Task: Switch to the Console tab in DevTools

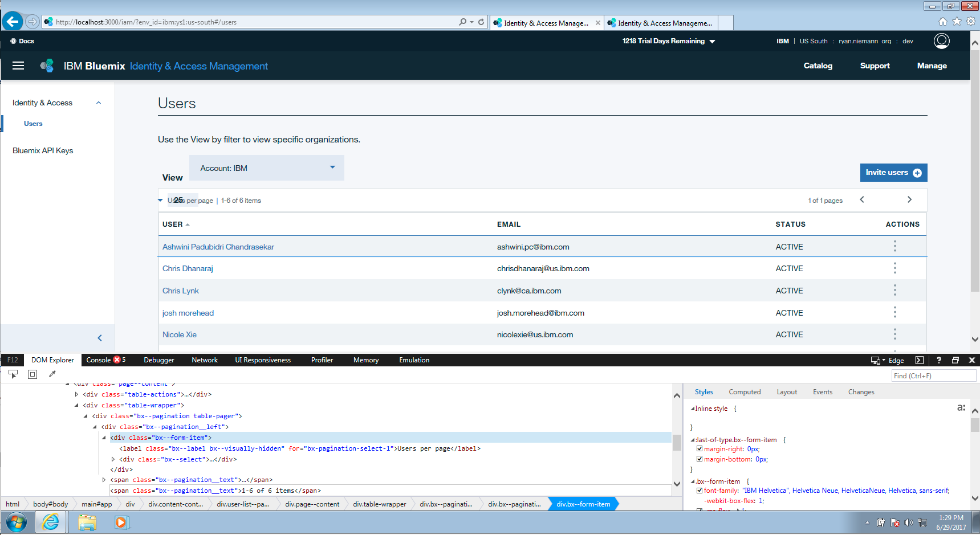Action: (x=105, y=360)
